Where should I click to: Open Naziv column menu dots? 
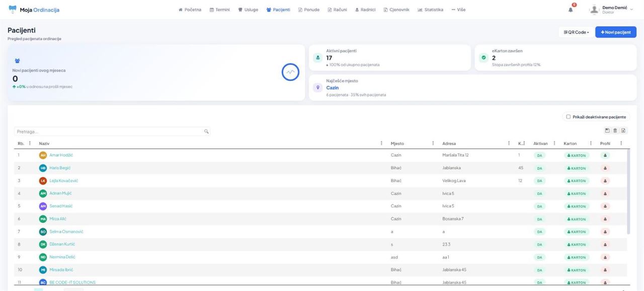[381, 143]
